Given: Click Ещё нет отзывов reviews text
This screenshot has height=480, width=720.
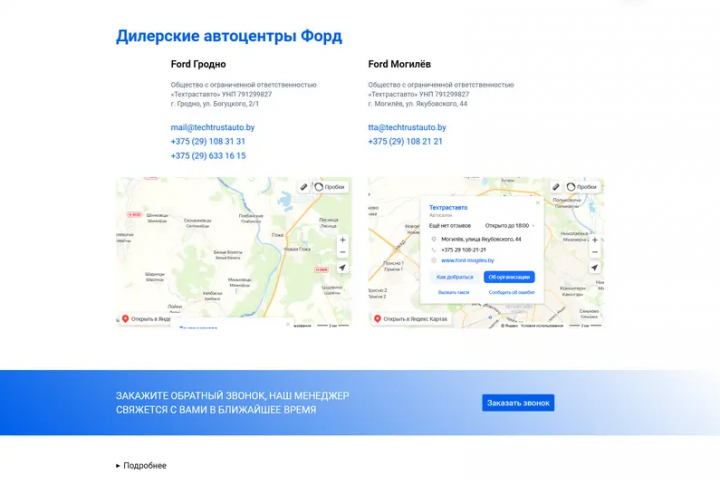Looking at the screenshot, I should [450, 226].
